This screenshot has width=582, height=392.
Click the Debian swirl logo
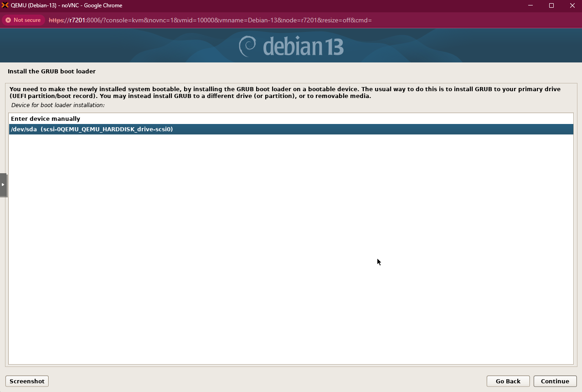[x=247, y=46]
